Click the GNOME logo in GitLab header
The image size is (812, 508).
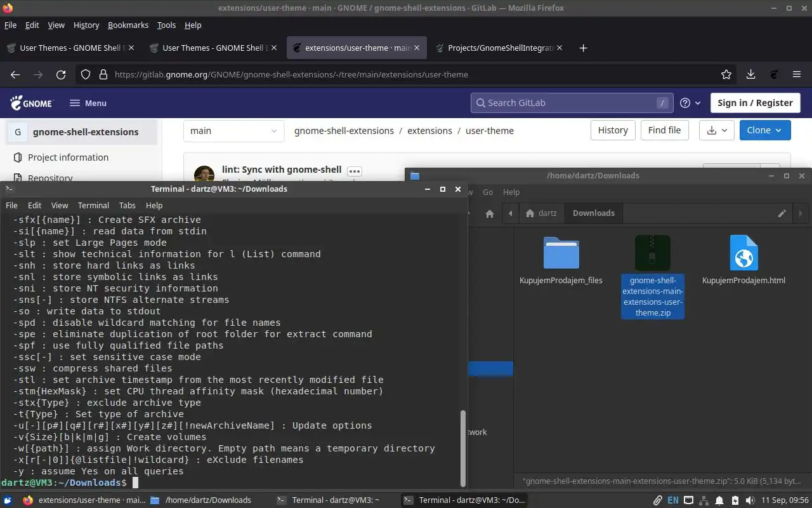(x=31, y=103)
